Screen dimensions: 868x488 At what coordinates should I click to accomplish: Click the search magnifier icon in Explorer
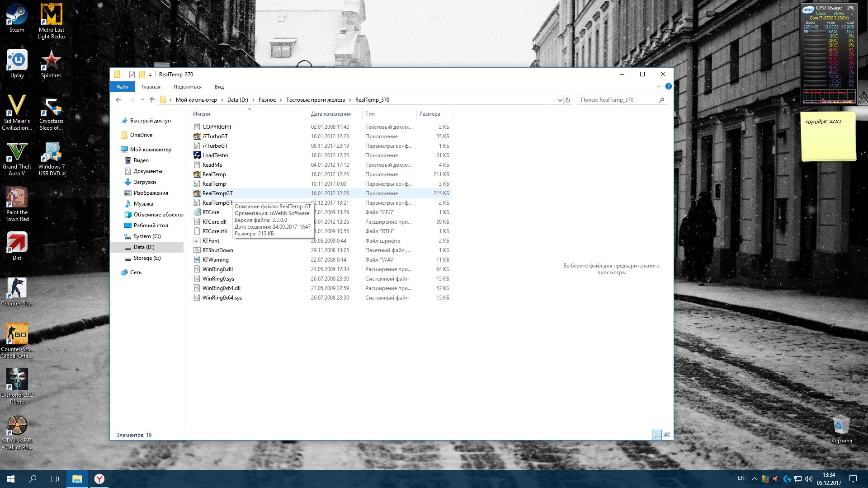[x=661, y=100]
